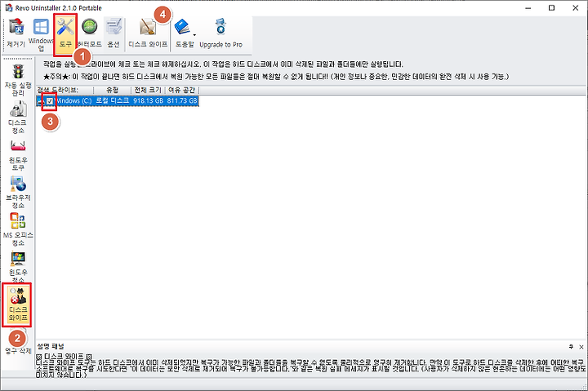This screenshot has height=391, width=588.
Task: Activate the 헌터모드 hunter mode icon
Action: tap(89, 33)
